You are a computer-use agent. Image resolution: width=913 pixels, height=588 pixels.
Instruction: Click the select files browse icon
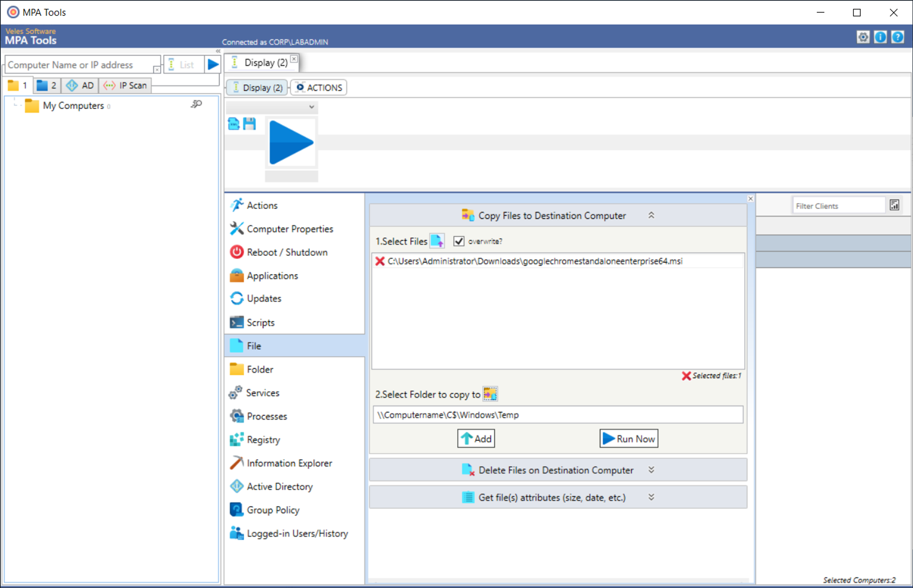click(437, 241)
